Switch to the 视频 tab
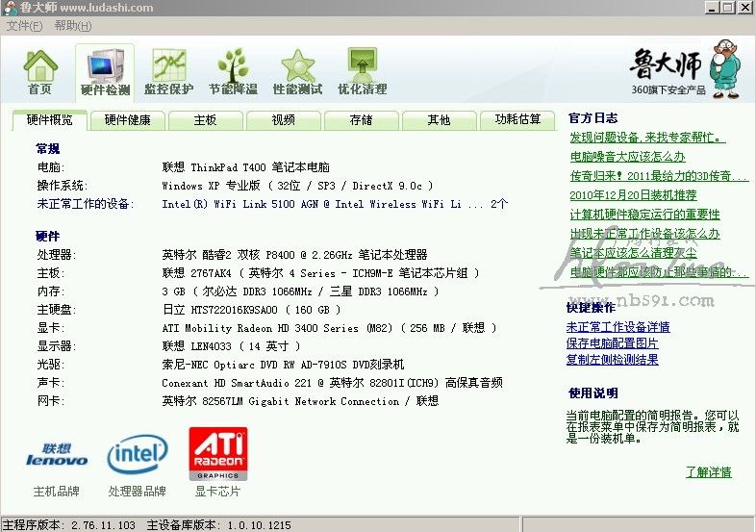This screenshot has width=756, height=532. 284,120
